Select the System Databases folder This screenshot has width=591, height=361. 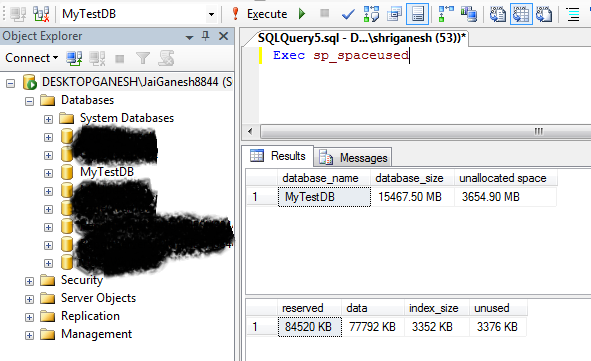[127, 118]
